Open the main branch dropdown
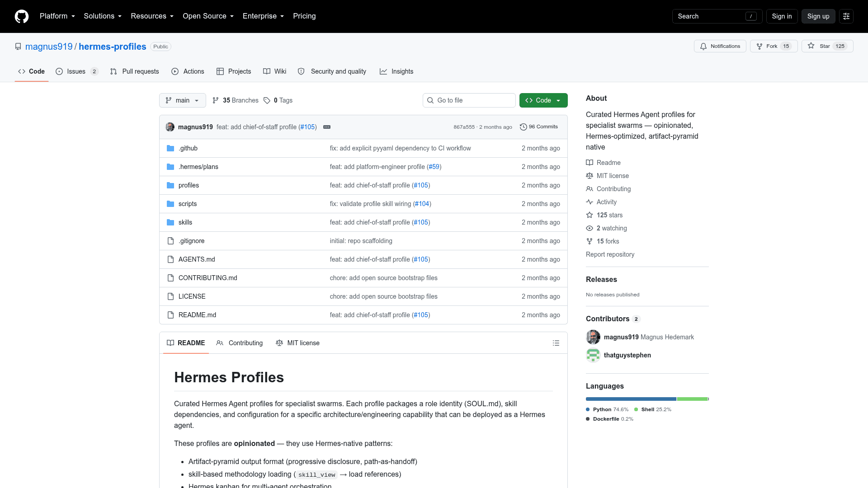868x488 pixels. pyautogui.click(x=183, y=100)
